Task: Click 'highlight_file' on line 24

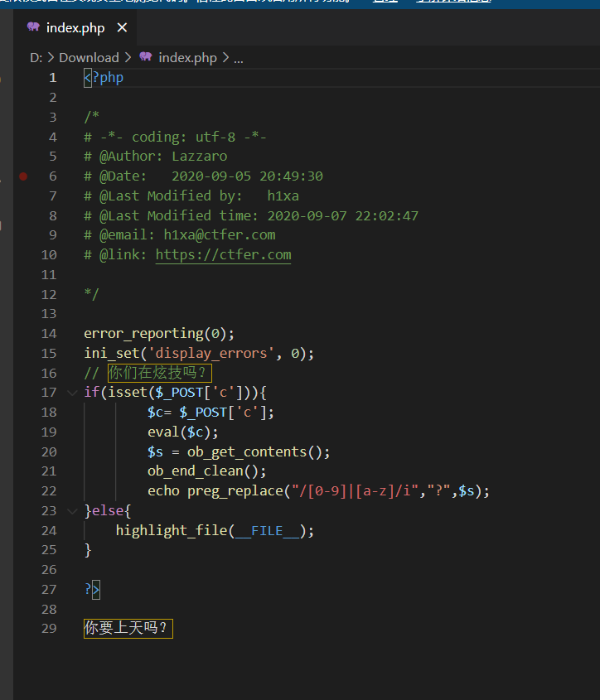Action: tap(172, 531)
